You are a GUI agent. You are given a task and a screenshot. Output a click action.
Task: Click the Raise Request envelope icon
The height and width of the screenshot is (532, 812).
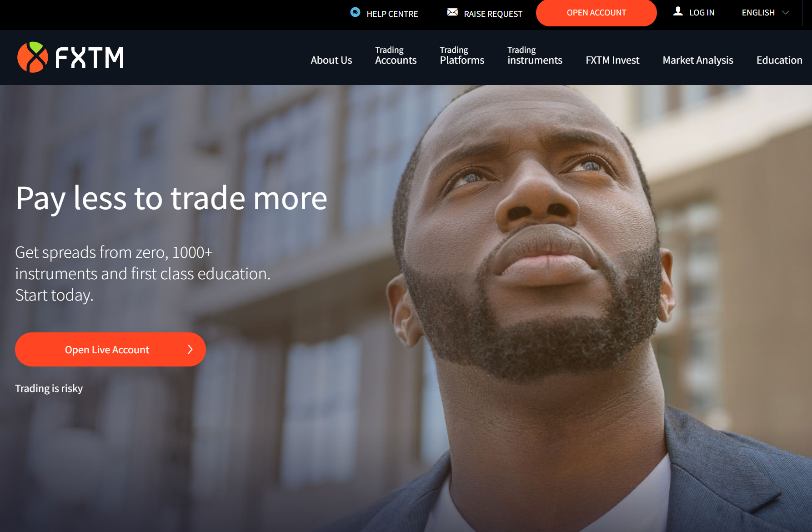coord(452,12)
